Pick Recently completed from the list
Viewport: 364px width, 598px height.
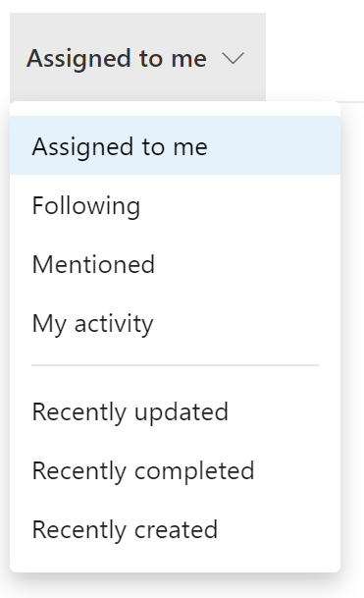(x=175, y=470)
